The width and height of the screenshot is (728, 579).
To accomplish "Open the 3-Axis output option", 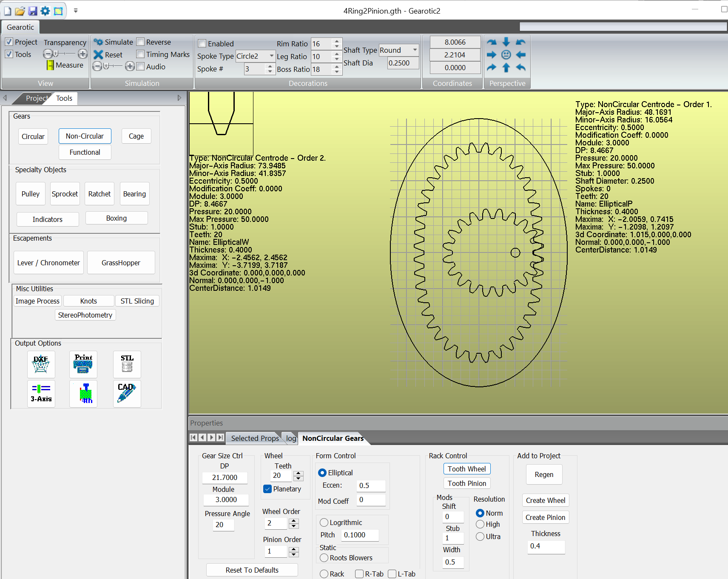I will (41, 394).
